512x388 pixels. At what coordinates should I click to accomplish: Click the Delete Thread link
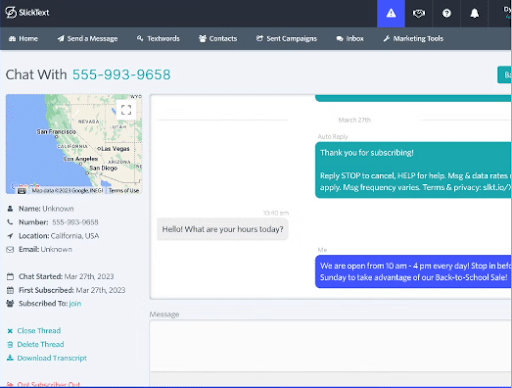(41, 344)
